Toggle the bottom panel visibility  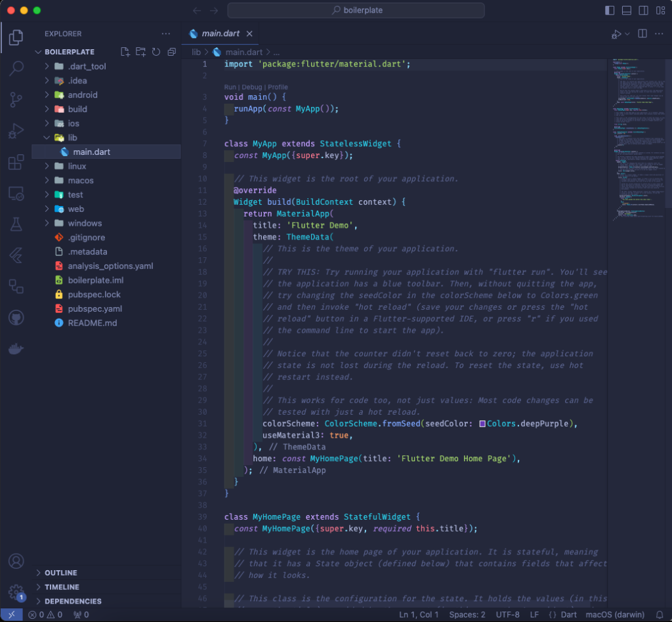(x=627, y=10)
